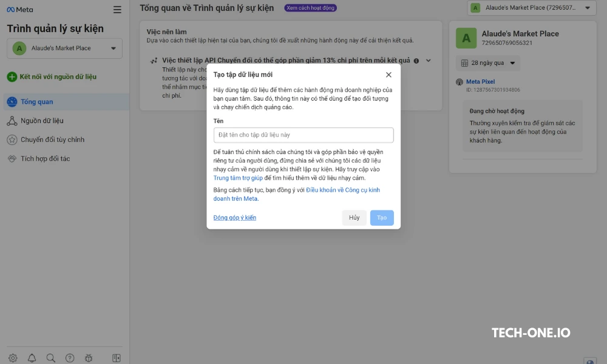This screenshot has height=364, width=607.
Task: Open notifications bell icon
Action: point(32,358)
